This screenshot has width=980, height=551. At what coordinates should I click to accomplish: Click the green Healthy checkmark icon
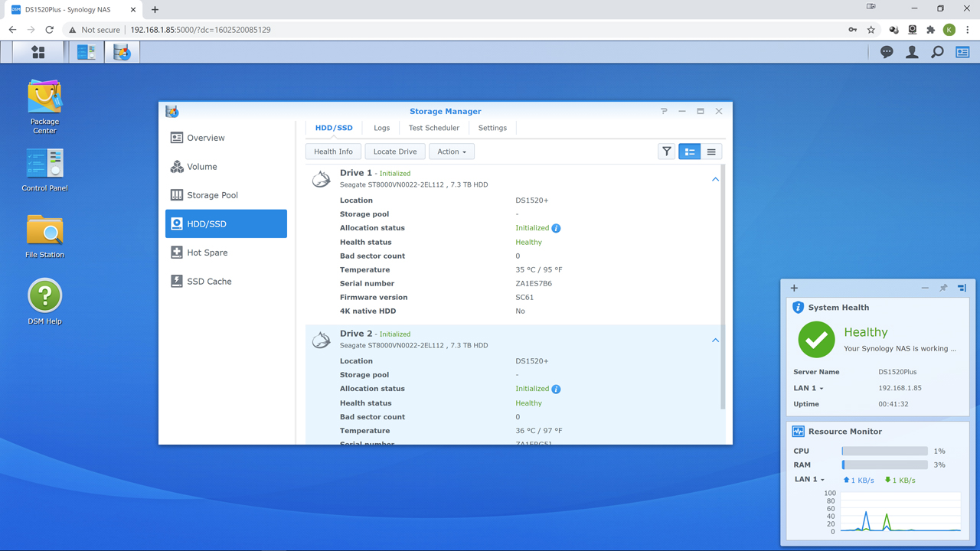pos(816,339)
